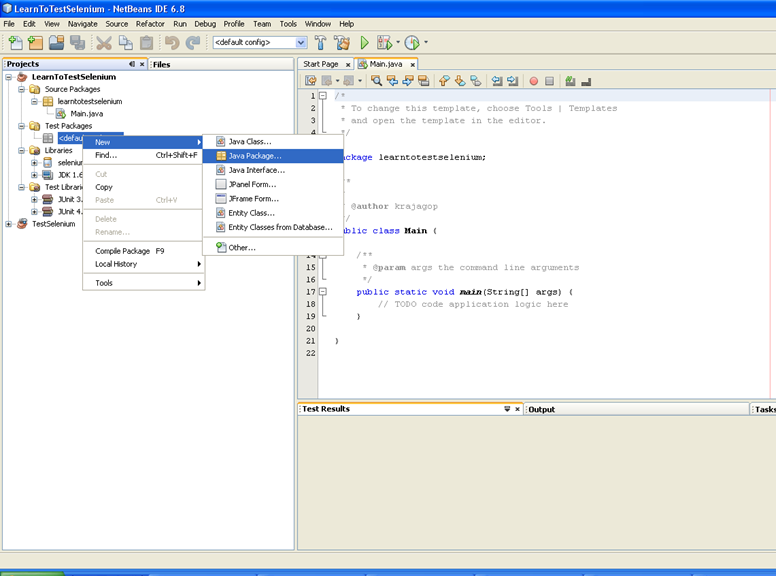Select learntotestselenium package in tree
This screenshot has width=777, height=577.
(x=90, y=101)
